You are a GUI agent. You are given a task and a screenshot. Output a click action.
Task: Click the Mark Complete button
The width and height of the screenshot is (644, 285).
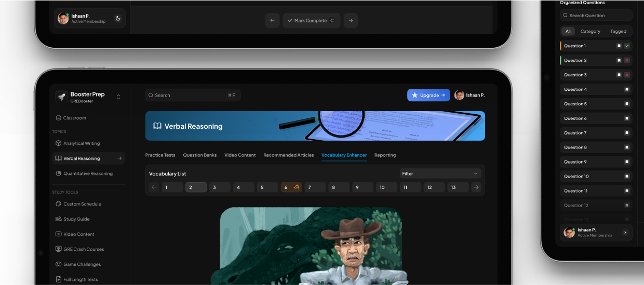(312, 21)
